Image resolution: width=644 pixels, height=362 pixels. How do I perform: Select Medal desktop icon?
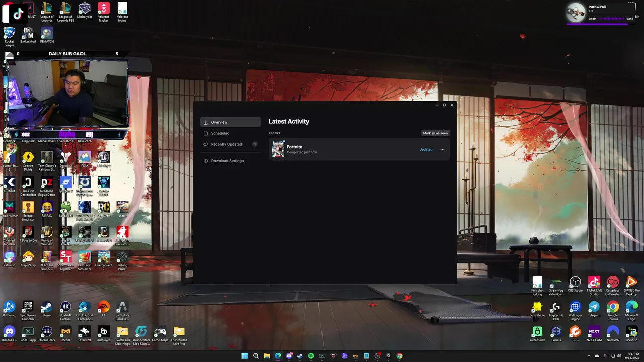click(66, 334)
